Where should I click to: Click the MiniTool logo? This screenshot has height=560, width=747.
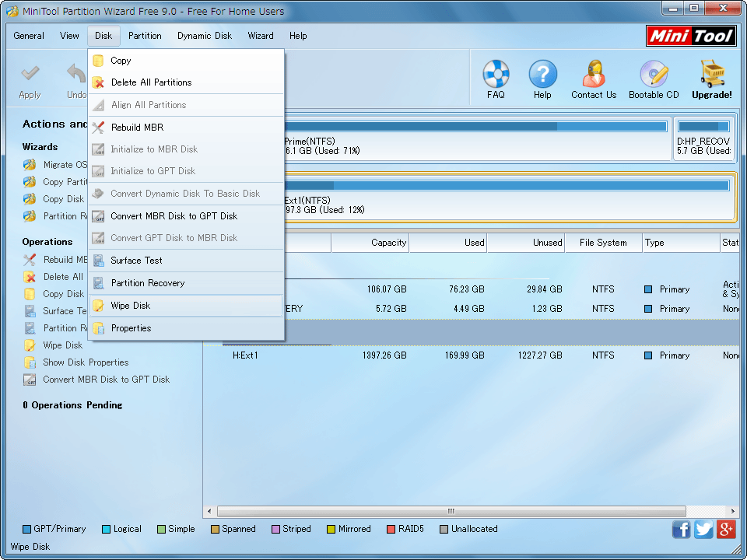(x=690, y=37)
